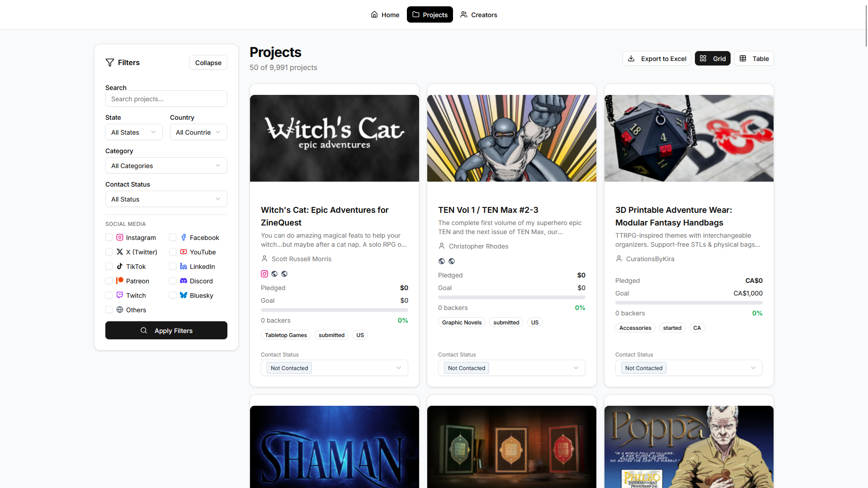
Task: Open the globe website icon on TEN Vol 1 card
Action: tap(442, 261)
